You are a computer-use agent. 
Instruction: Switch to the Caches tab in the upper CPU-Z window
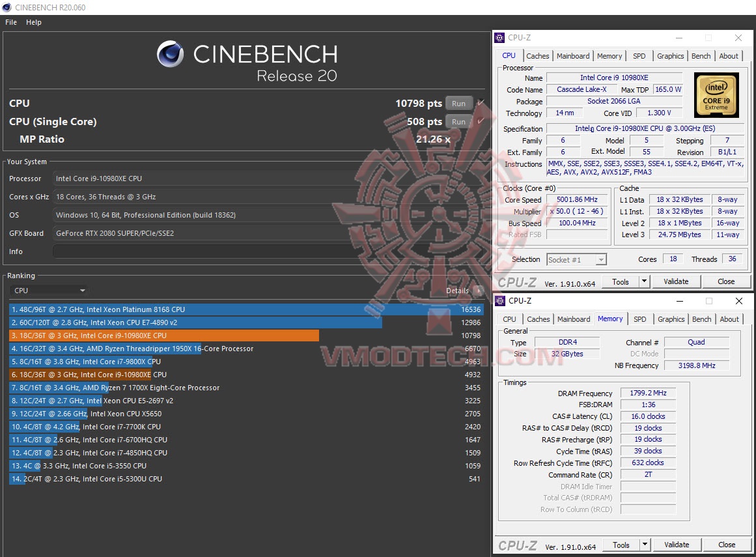(538, 56)
